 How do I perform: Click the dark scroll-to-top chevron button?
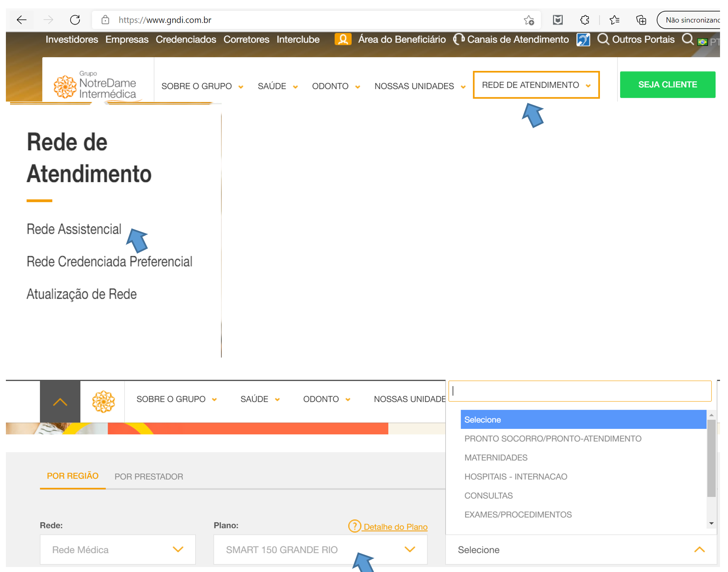(x=60, y=402)
